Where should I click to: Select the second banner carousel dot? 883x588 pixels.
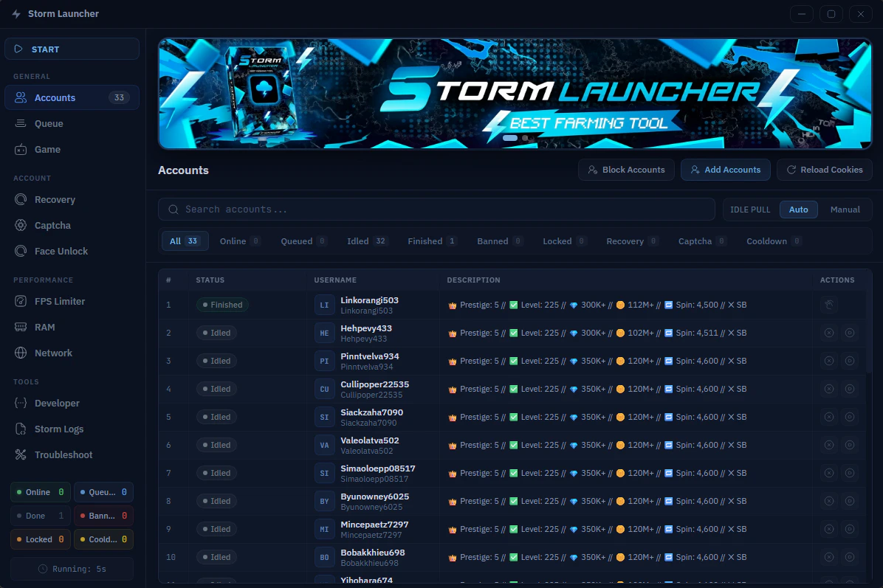[525, 138]
